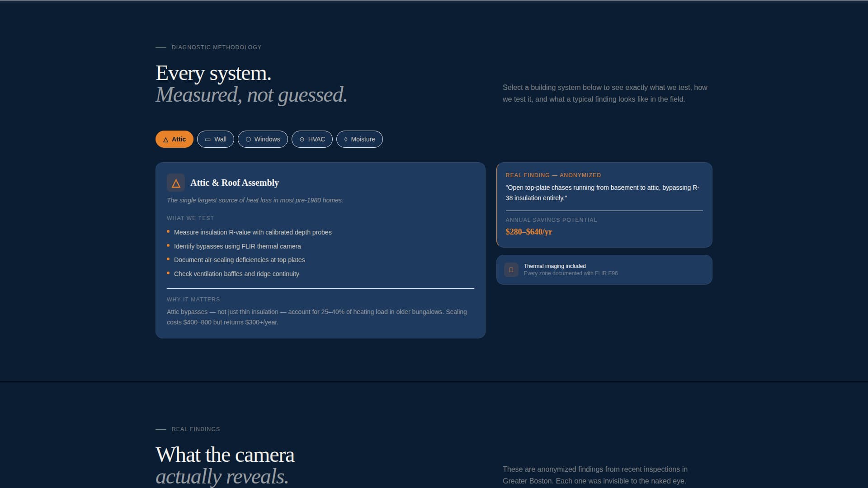Toggle the Attic filter off
Image resolution: width=868 pixels, height=488 pixels.
coord(174,139)
